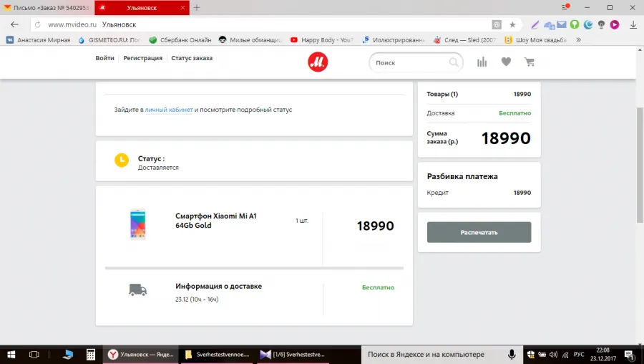Open browser downloads arrow icon
644x364 pixels.
pyautogui.click(x=633, y=24)
